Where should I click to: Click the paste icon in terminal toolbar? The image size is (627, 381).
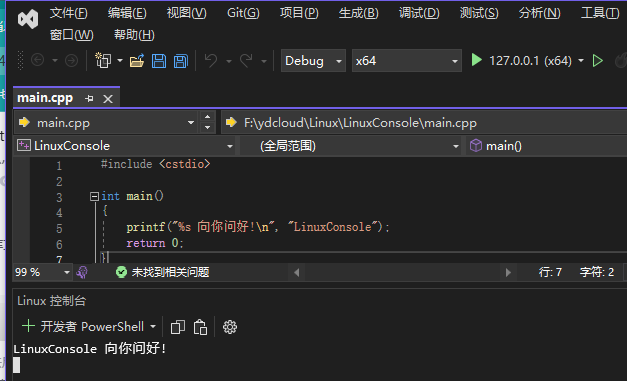[x=200, y=327]
